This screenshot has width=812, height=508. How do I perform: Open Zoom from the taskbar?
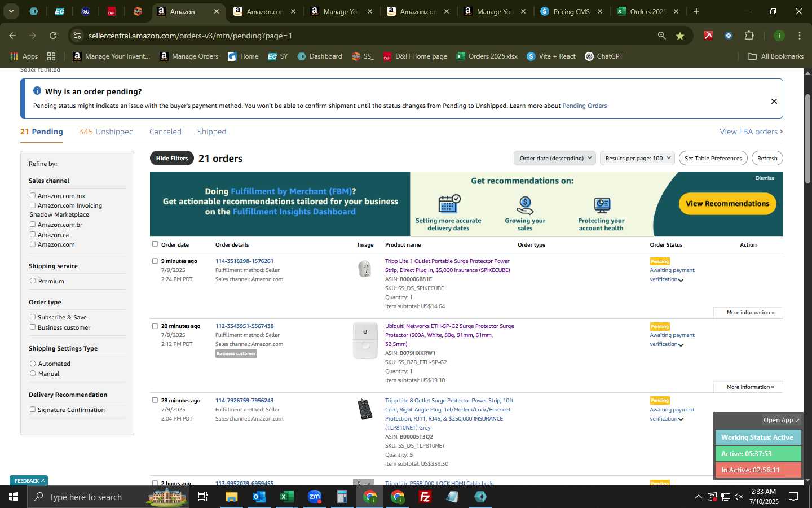(314, 497)
